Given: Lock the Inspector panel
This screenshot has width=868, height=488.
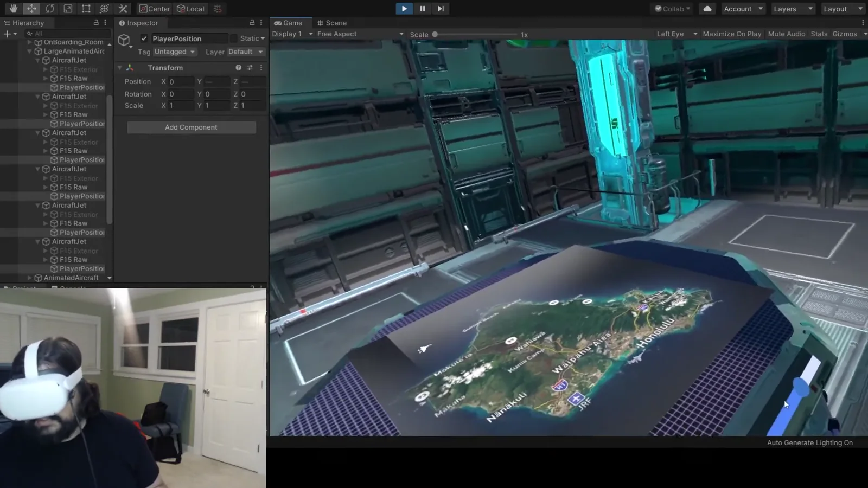Looking at the screenshot, I should (x=252, y=23).
